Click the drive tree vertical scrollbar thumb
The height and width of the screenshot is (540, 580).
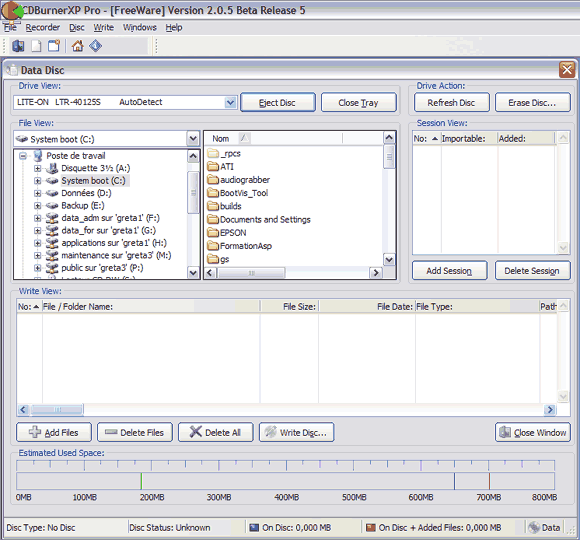[193, 192]
